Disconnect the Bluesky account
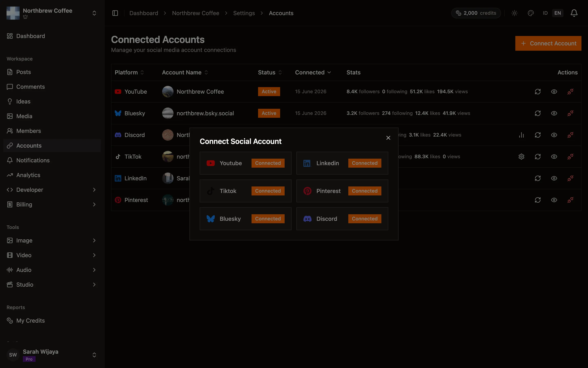Screen dimensions: 588x368 pyautogui.click(x=570, y=113)
